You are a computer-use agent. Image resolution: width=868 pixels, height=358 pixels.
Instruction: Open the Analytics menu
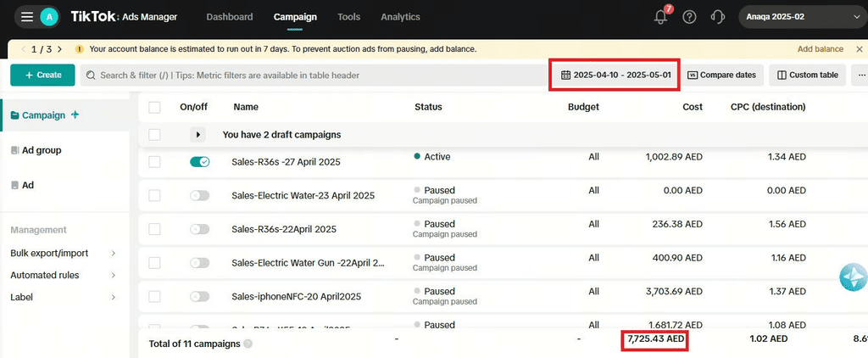400,17
